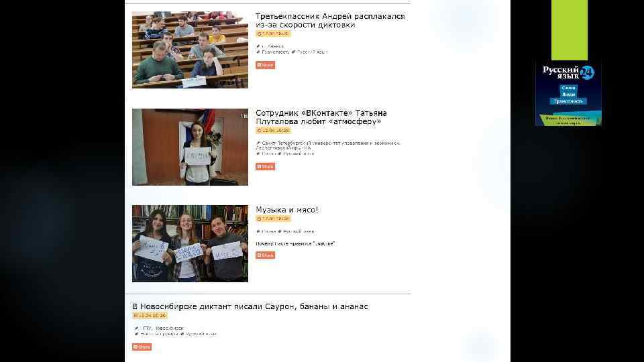Screen dimensions: 644x362
Task: Share the «Музыка и мясо!» article
Action: coord(266,255)
